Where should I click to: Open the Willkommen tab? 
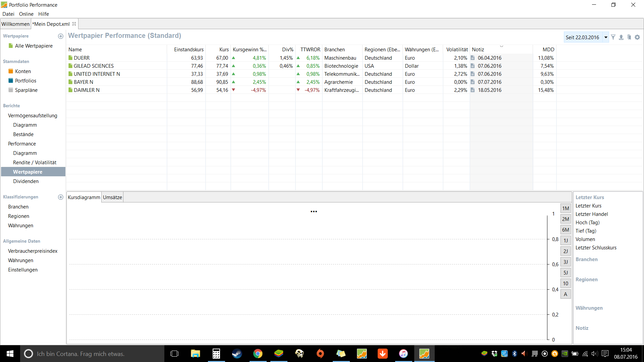click(15, 24)
